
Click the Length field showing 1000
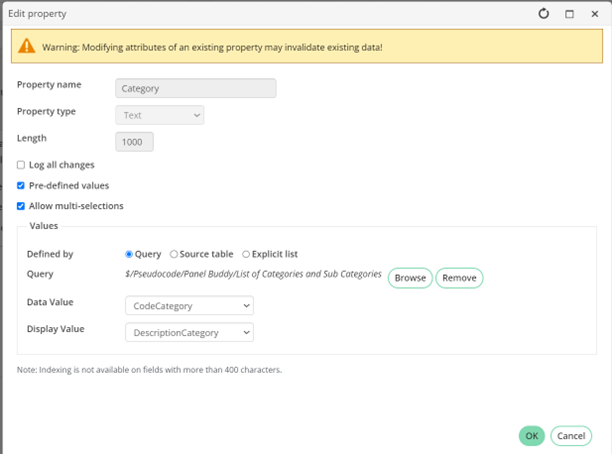[x=134, y=142]
